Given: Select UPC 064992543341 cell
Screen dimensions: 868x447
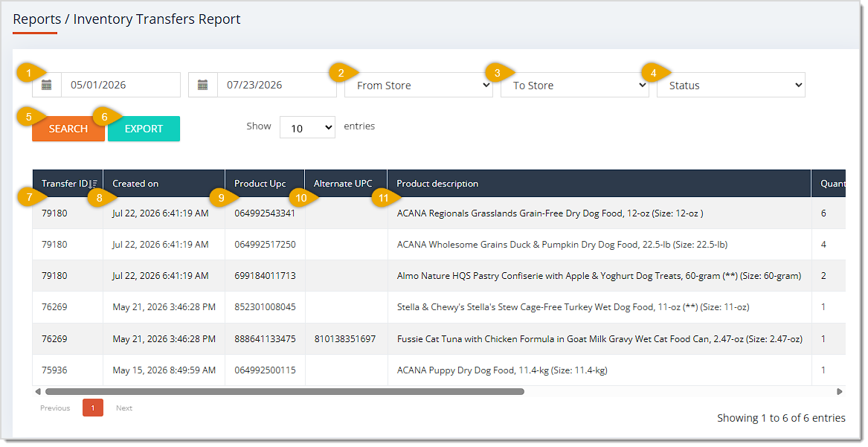Looking at the screenshot, I should click(x=265, y=213).
